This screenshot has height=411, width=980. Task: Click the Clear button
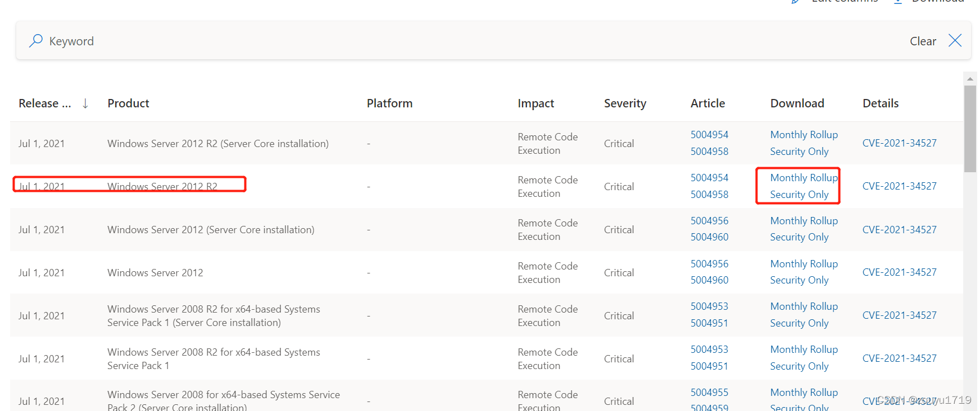click(x=923, y=41)
